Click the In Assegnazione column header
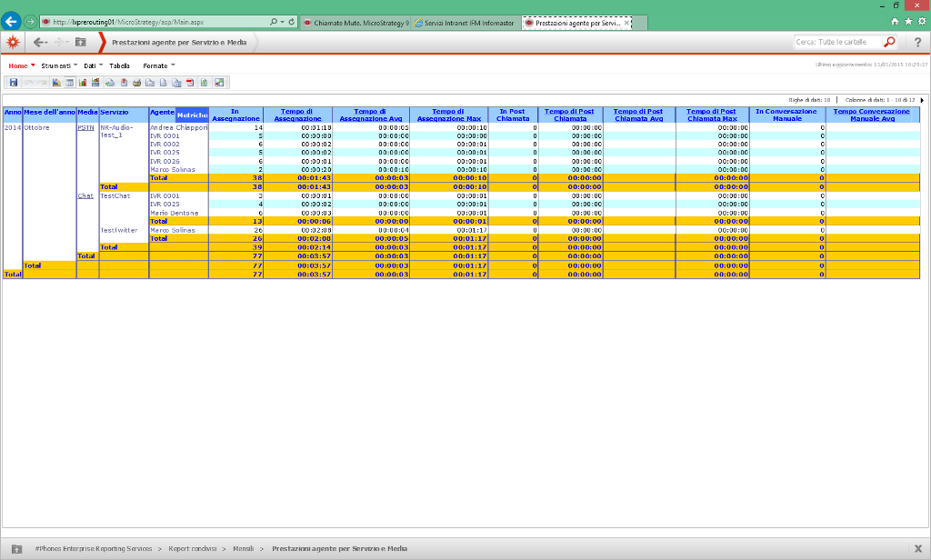This screenshot has height=560, width=931. [x=235, y=115]
